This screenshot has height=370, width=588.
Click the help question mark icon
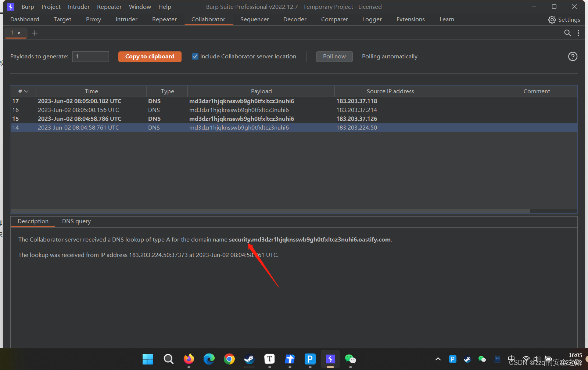pos(573,56)
